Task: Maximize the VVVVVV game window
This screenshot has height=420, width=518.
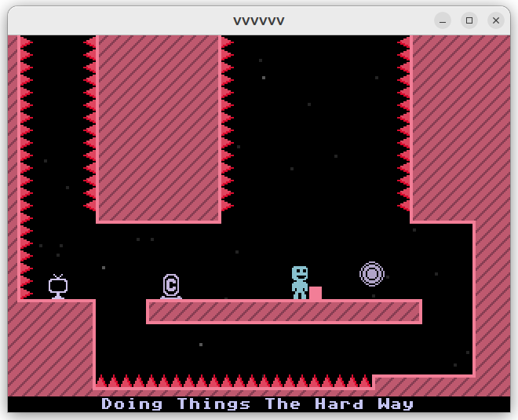Action: point(469,20)
